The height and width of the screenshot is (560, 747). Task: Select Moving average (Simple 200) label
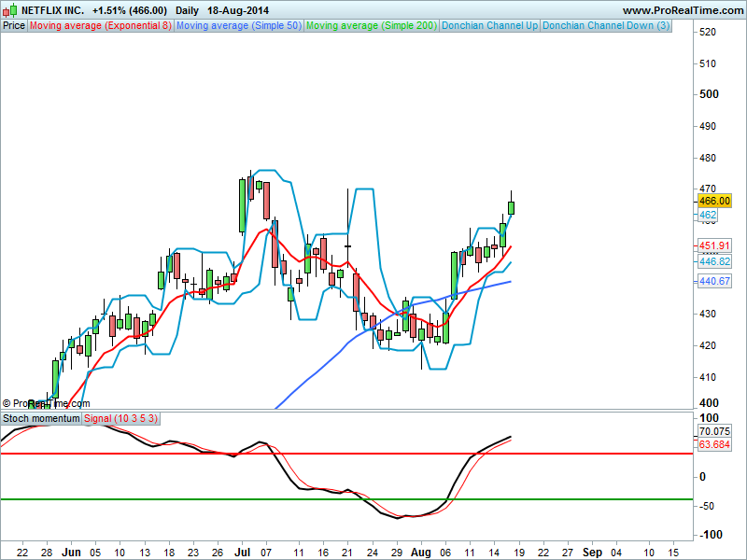(371, 26)
